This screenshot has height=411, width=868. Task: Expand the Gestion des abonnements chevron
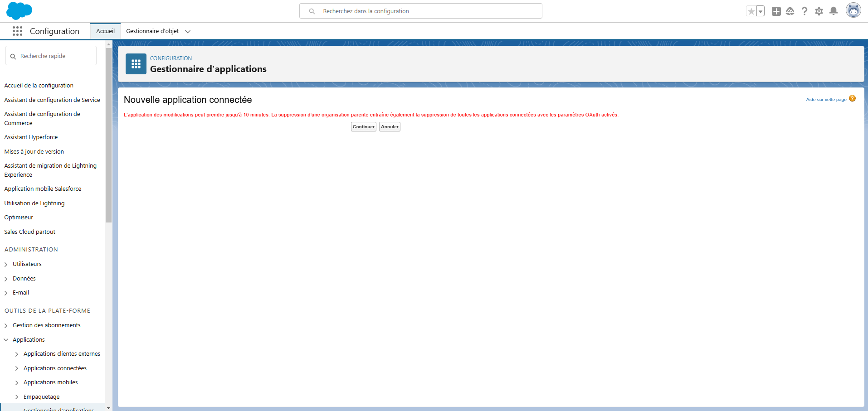[6, 325]
